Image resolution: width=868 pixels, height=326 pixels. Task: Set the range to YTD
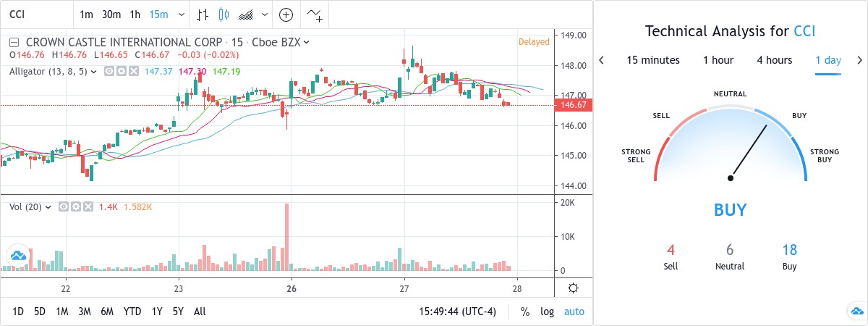click(x=132, y=312)
